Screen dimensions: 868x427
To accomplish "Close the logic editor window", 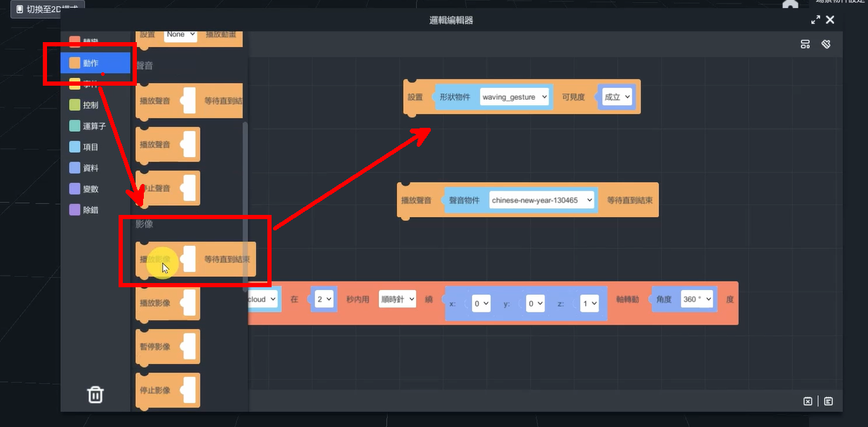I will (830, 20).
